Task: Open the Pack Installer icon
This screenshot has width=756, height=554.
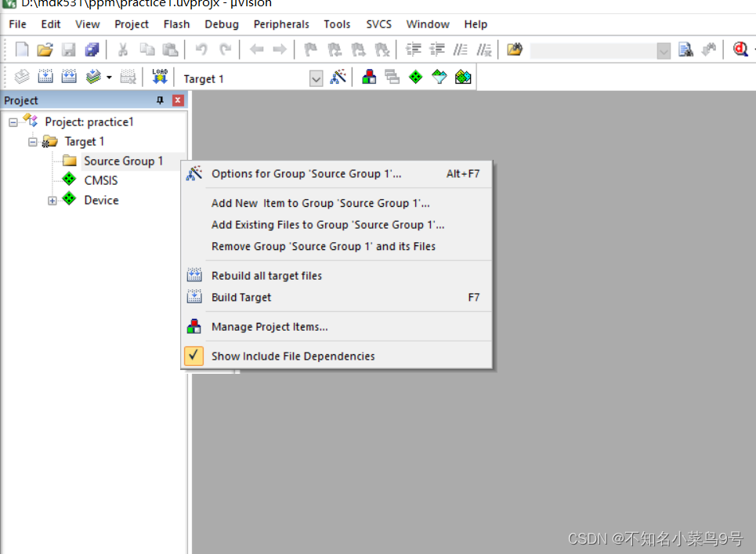Action: (x=463, y=77)
